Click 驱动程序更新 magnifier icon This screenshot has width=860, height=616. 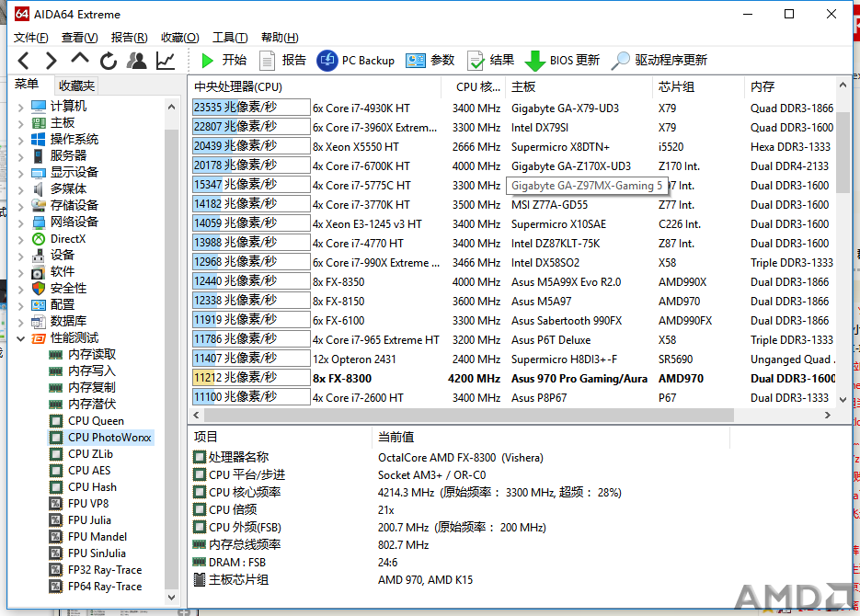620,61
